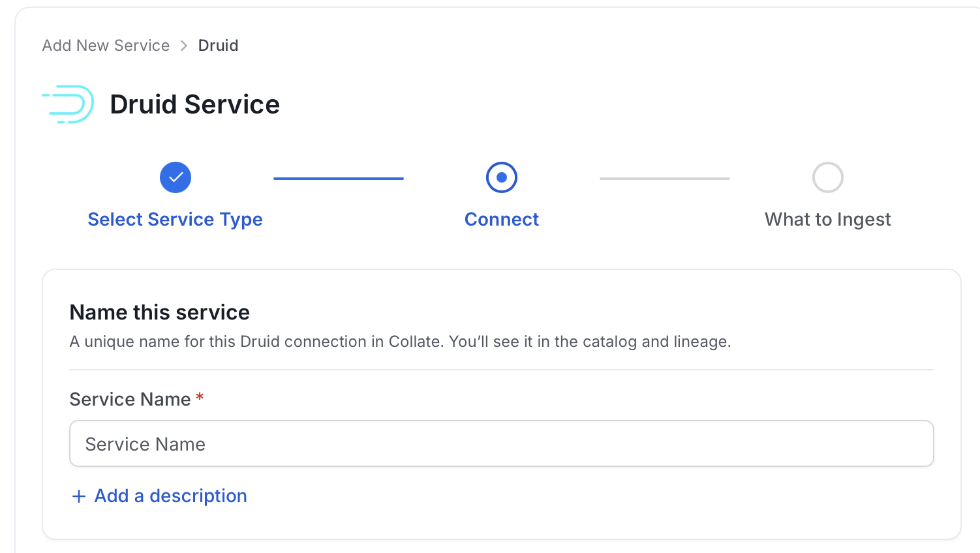Click the breadcrumb chevron separator
This screenshot has width=980, height=553.
pos(184,46)
